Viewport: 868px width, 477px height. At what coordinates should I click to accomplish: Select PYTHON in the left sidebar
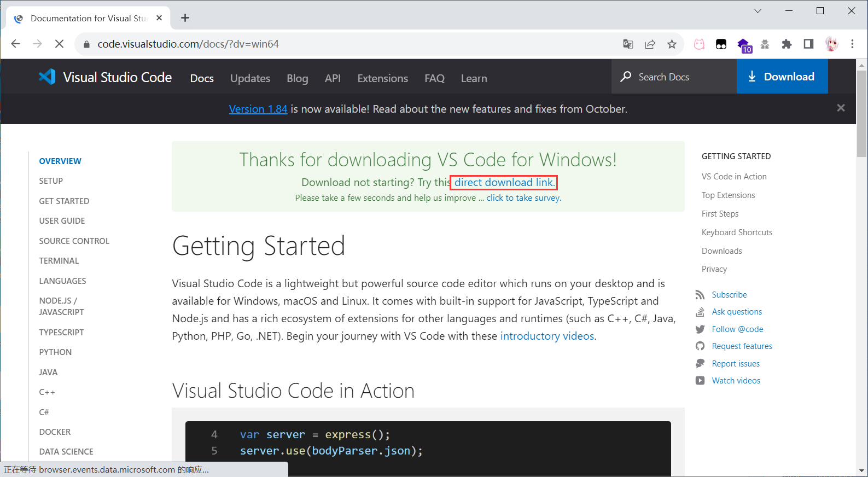pyautogui.click(x=55, y=352)
